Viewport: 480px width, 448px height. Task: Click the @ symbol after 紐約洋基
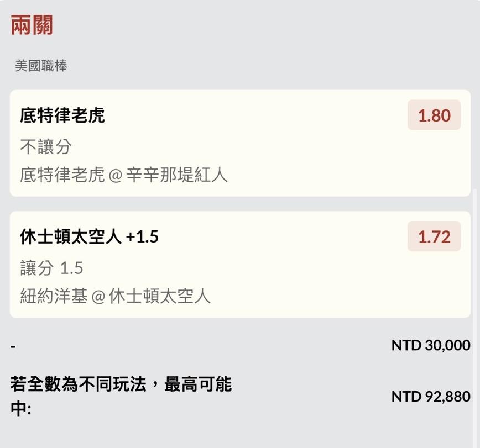point(98,297)
